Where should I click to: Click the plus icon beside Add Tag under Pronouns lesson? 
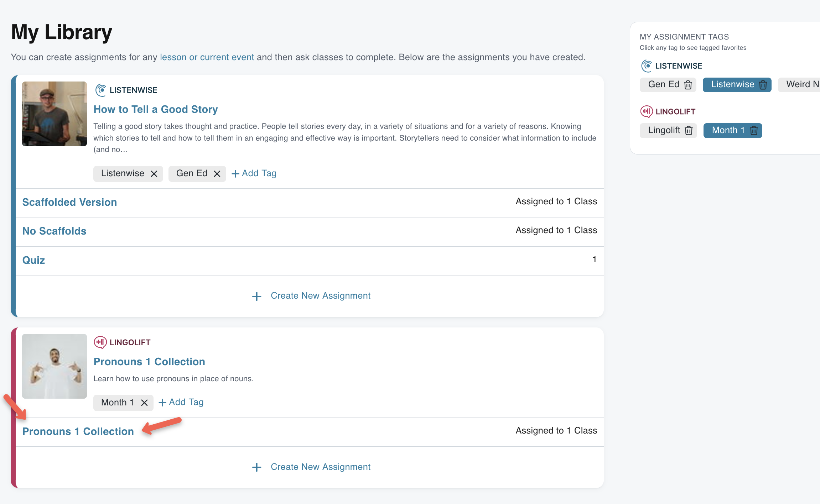162,403
